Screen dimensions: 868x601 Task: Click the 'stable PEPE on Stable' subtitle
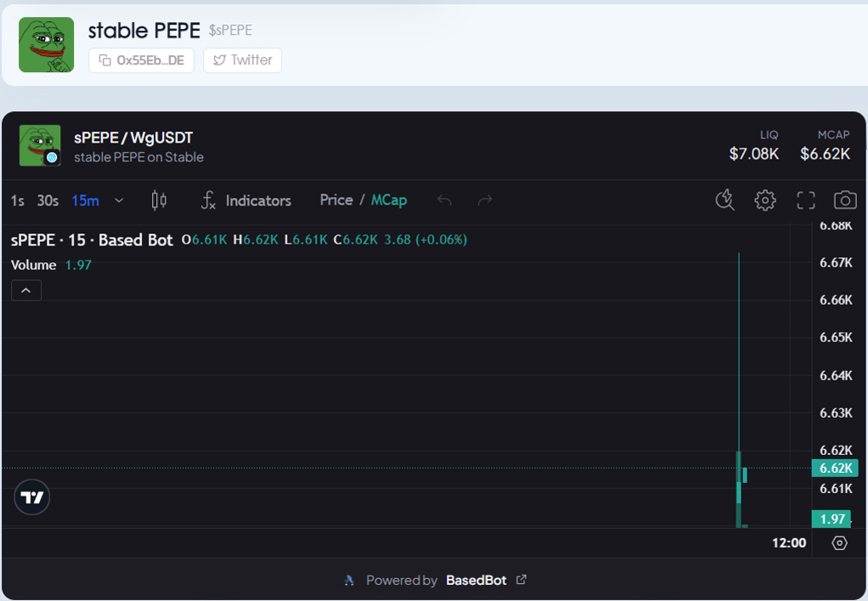coord(139,157)
